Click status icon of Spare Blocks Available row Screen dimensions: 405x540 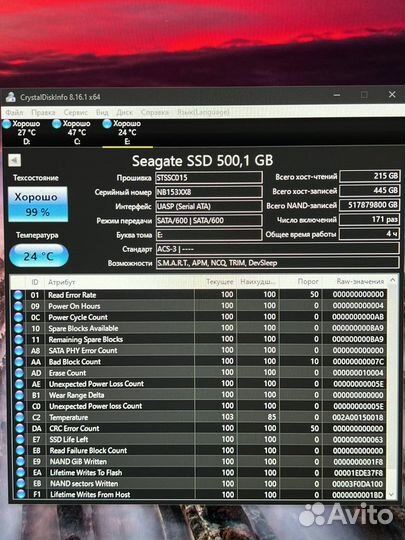[x=18, y=328]
